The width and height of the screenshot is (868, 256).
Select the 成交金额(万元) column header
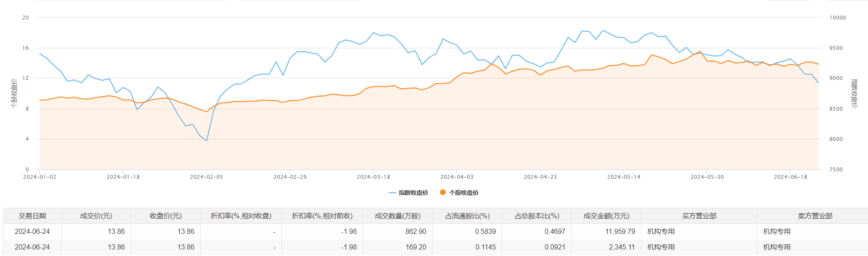coord(606,216)
